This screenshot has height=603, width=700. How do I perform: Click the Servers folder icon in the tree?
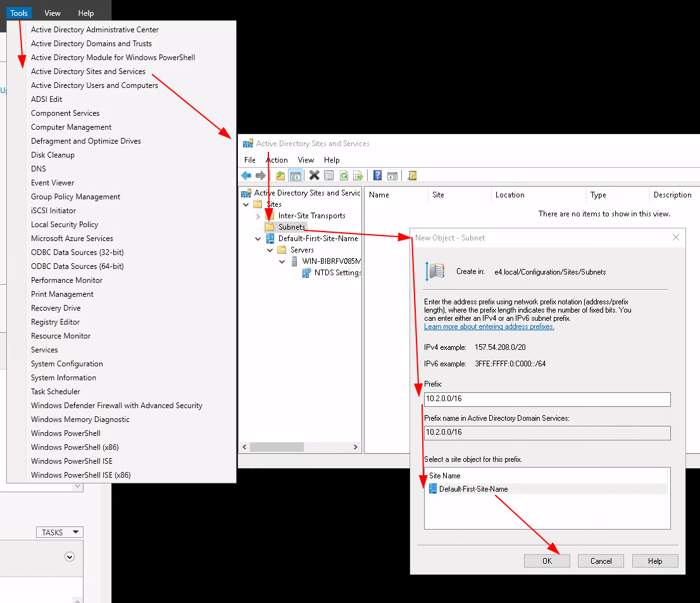(x=282, y=250)
